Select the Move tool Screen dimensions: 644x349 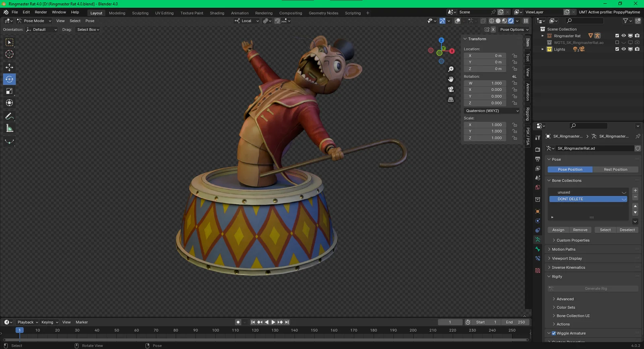tap(9, 67)
